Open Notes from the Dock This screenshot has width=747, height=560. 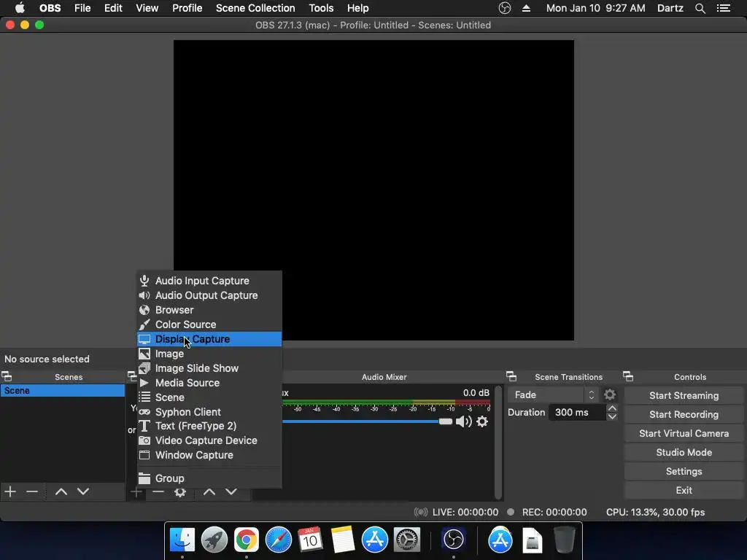click(342, 540)
